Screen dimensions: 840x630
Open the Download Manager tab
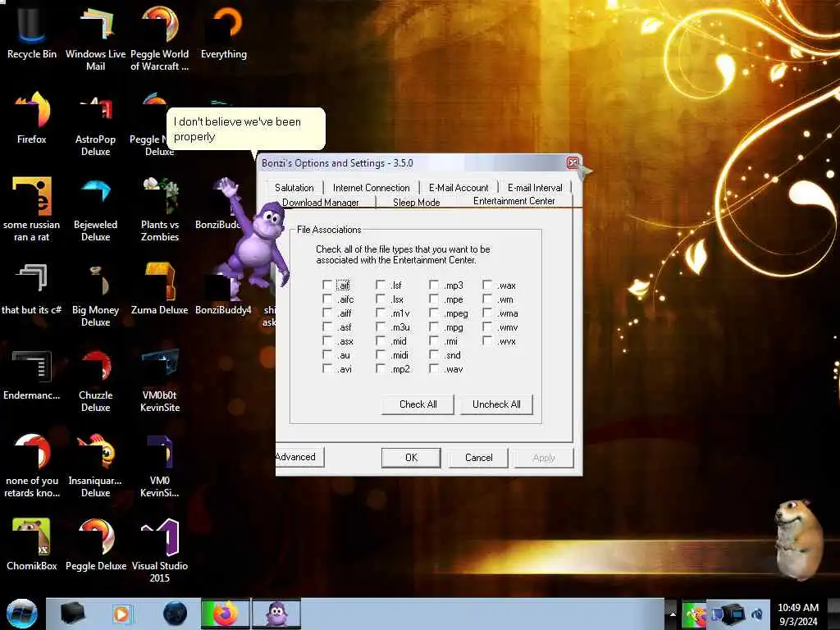point(321,202)
